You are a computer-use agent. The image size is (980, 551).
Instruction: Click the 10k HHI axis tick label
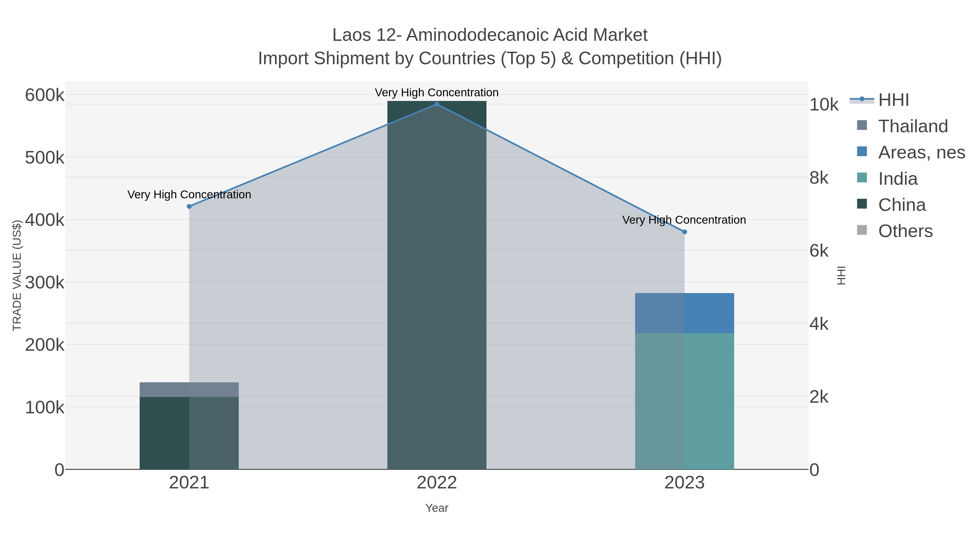pos(824,104)
